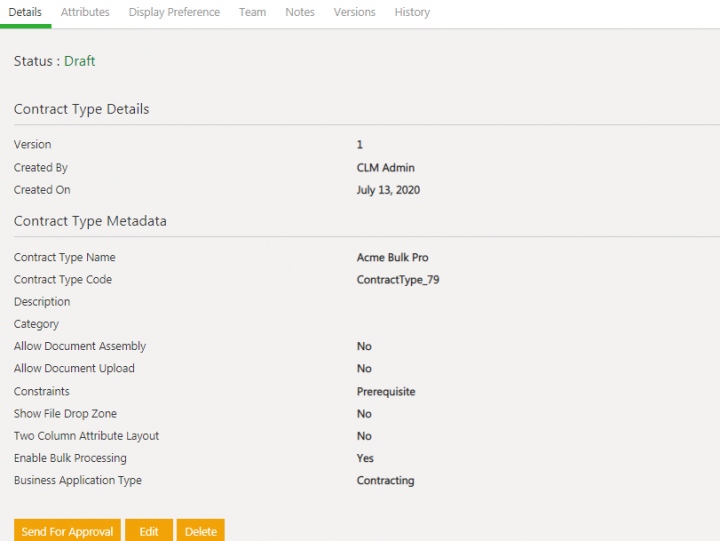
Task: View the History tab
Action: 412,12
